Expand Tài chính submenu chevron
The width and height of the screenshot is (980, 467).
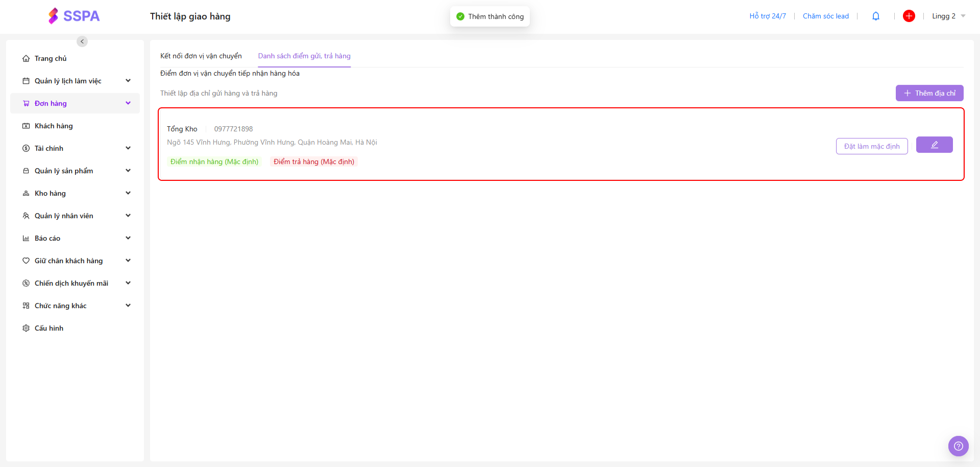point(128,148)
